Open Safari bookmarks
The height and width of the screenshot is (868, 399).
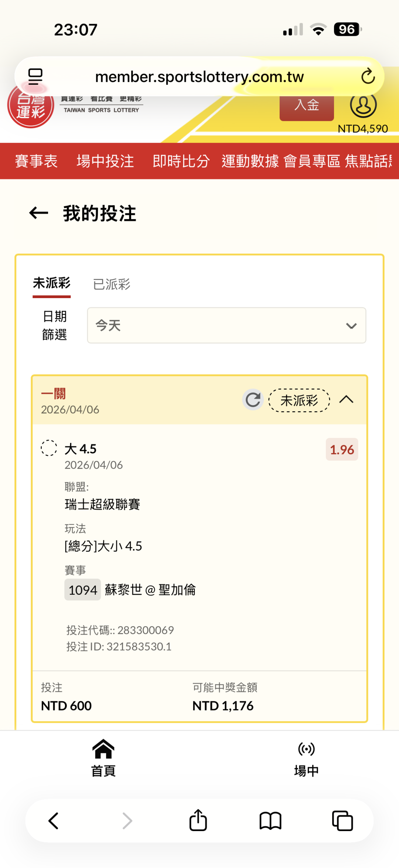pos(270,821)
